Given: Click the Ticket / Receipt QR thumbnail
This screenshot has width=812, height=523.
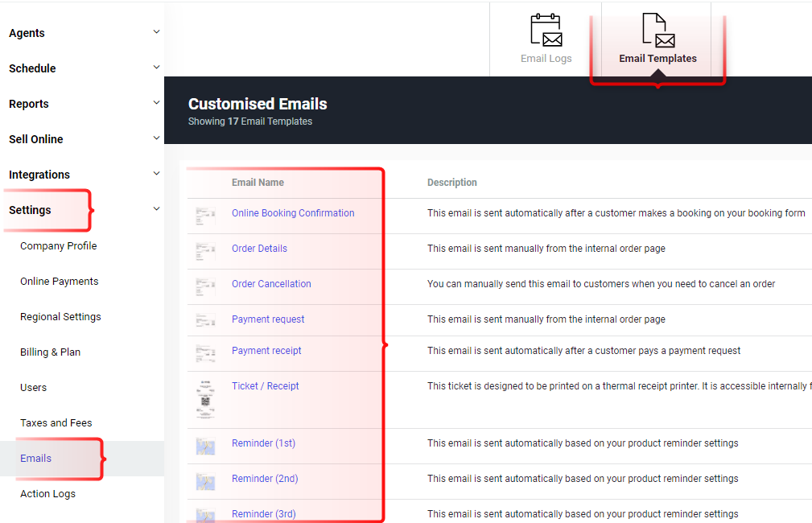Looking at the screenshot, I should point(205,400).
